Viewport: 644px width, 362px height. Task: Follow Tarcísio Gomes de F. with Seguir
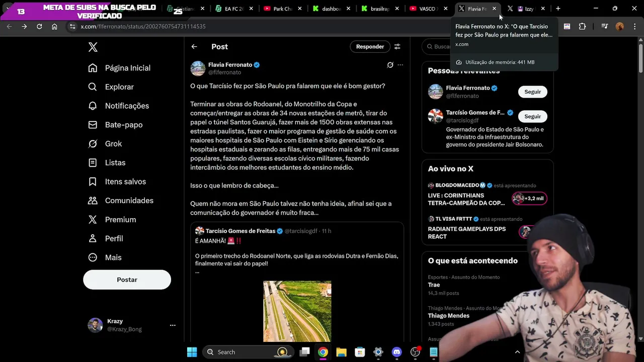click(x=532, y=117)
